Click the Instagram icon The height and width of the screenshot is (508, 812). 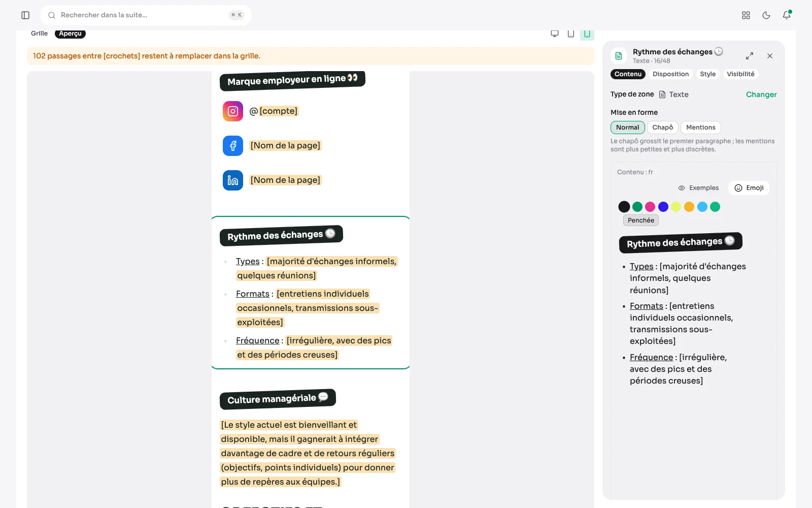point(233,111)
